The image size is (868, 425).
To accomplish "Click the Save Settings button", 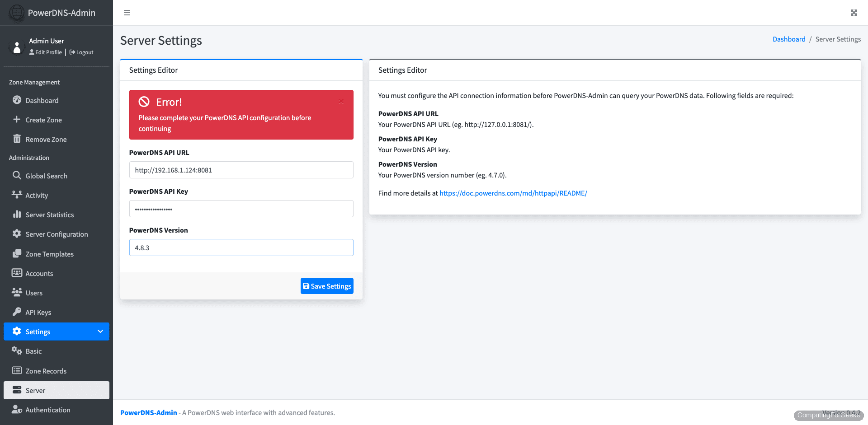I will click(327, 286).
